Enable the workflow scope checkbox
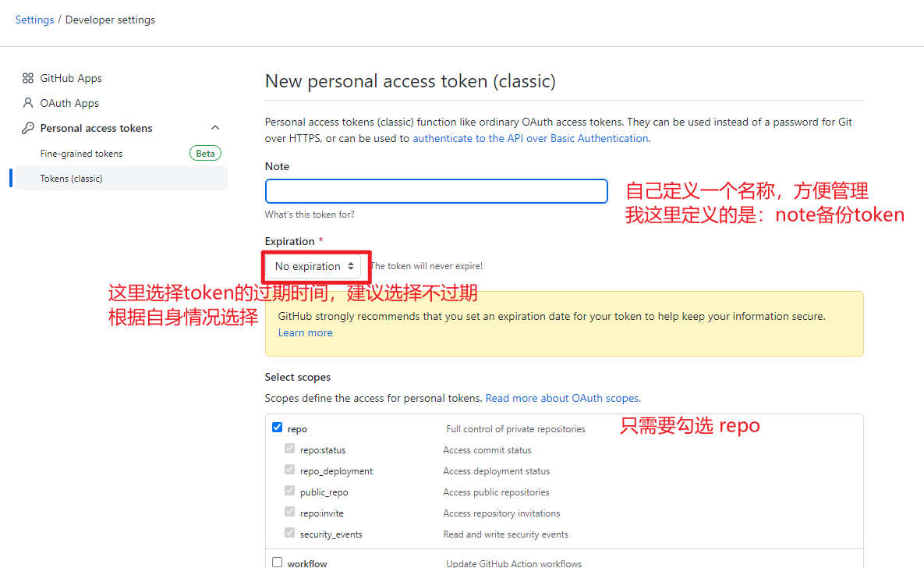 277,562
